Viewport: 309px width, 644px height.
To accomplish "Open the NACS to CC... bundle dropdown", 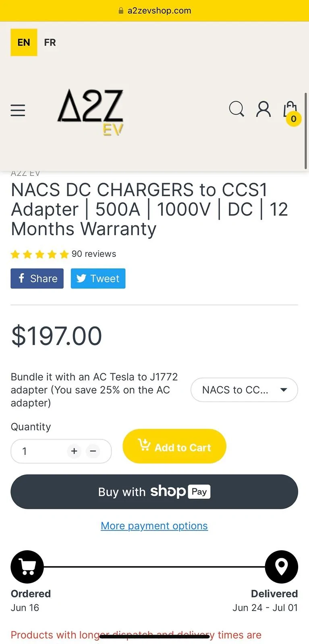I will pyautogui.click(x=244, y=390).
